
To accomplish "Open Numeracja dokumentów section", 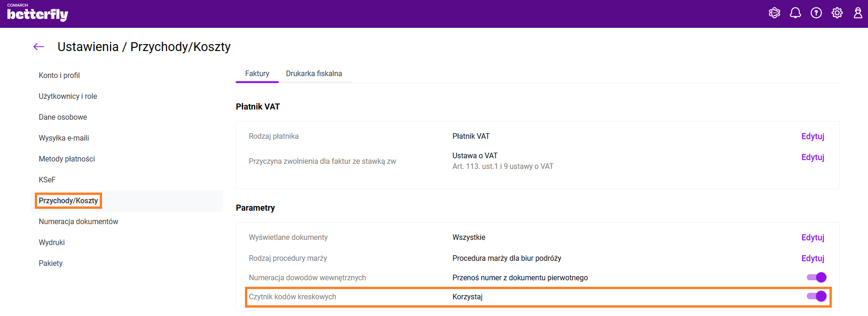I will coord(78,222).
